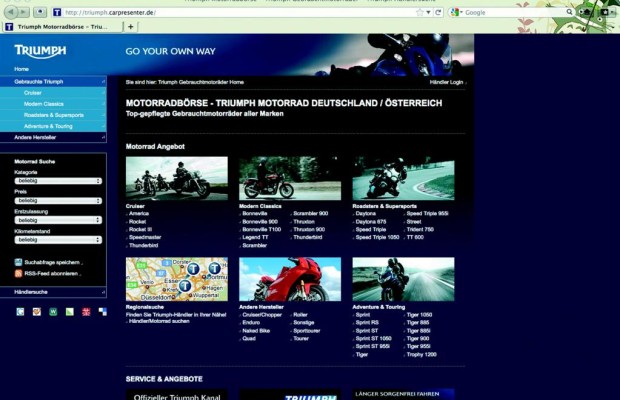Viewport: 620px width, 400px height.
Task: Click the browser Forward arrow button
Action: coord(23,12)
